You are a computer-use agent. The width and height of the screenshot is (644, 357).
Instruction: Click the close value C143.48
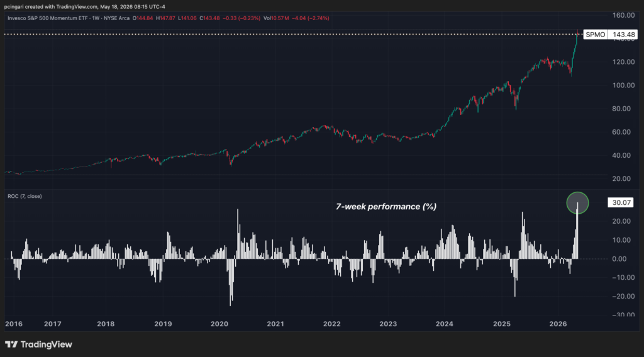pos(209,18)
